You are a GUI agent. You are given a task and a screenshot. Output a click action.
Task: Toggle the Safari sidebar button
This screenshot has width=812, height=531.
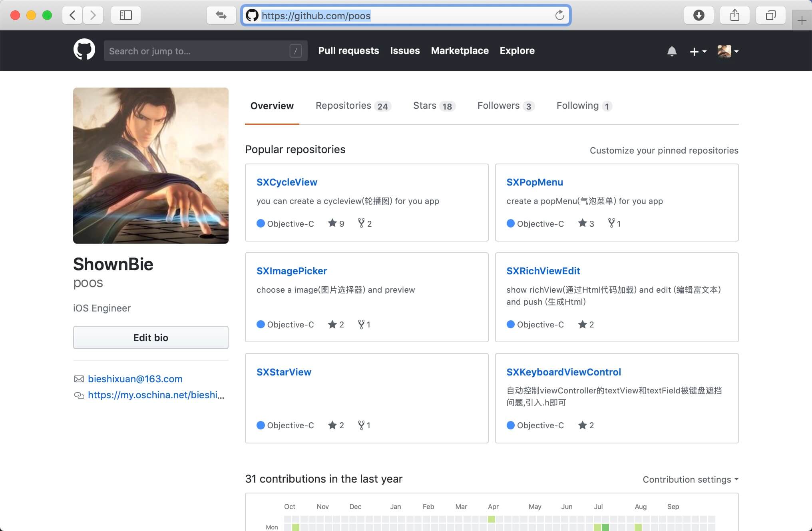pos(125,15)
